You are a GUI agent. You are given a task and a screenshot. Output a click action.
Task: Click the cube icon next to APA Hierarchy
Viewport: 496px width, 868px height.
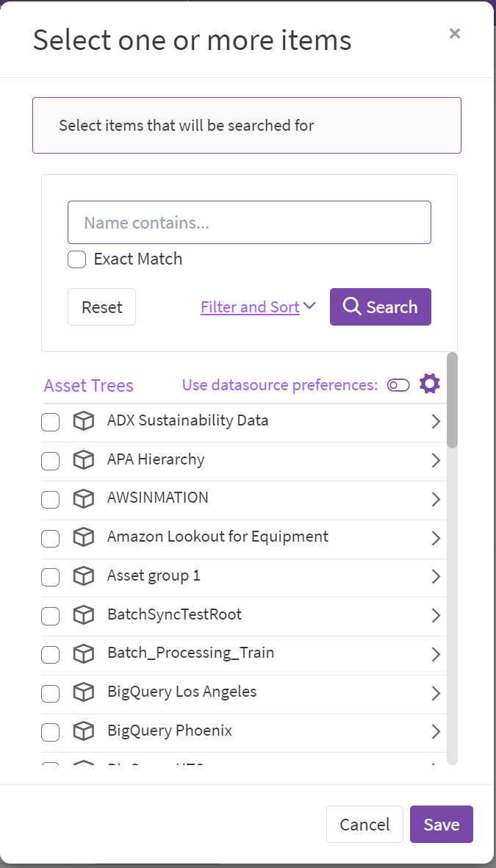pyautogui.click(x=84, y=460)
